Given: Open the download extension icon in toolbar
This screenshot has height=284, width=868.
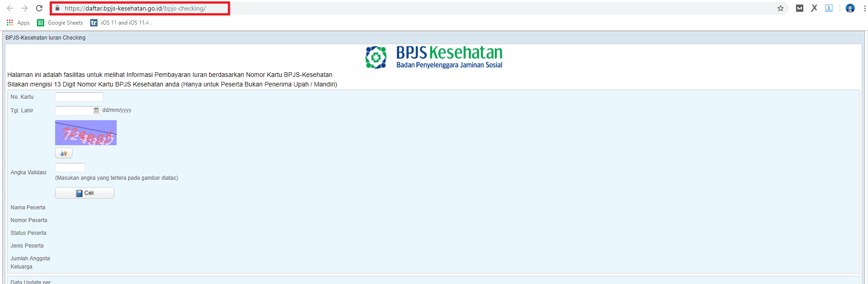Looking at the screenshot, I should (x=829, y=8).
